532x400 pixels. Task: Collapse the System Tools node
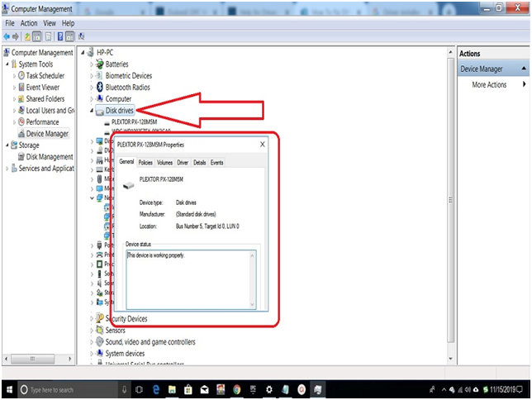click(7, 64)
